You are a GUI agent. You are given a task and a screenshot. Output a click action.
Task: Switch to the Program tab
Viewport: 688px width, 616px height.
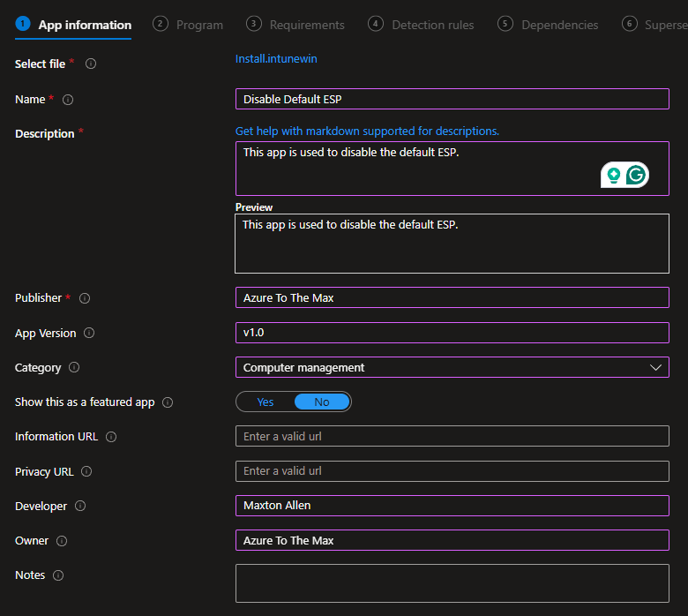pyautogui.click(x=189, y=25)
